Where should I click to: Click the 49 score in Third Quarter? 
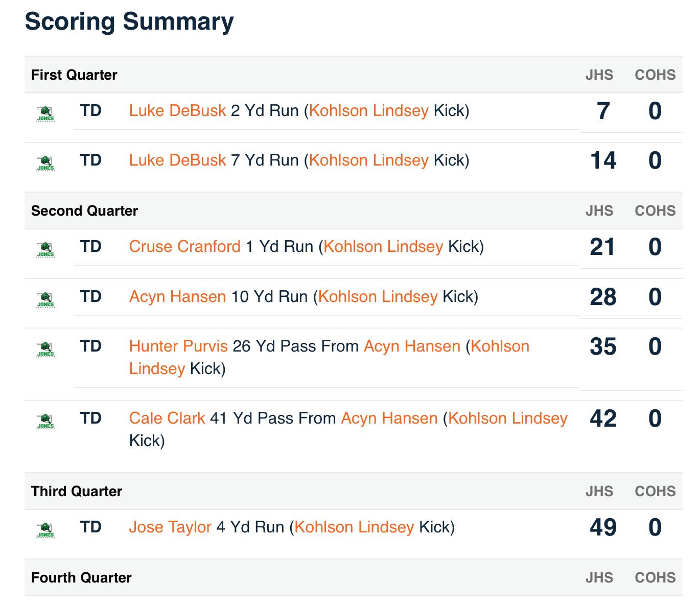point(603,527)
